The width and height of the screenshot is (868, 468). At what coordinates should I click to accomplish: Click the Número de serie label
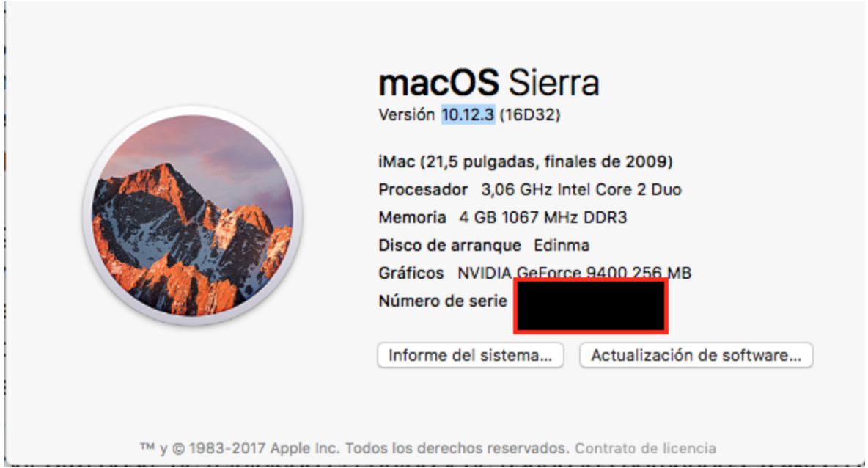pos(443,301)
